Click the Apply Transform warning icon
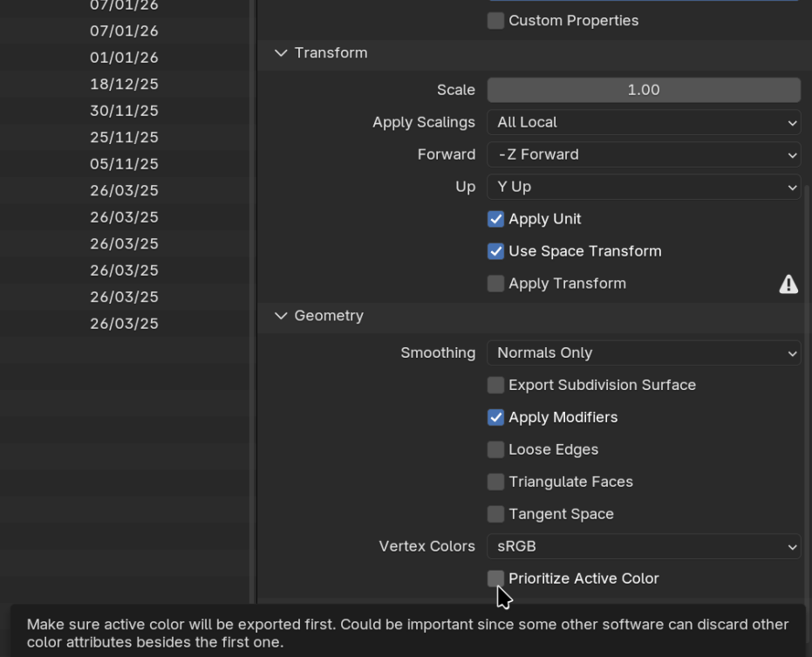Image resolution: width=812 pixels, height=657 pixels. point(788,284)
